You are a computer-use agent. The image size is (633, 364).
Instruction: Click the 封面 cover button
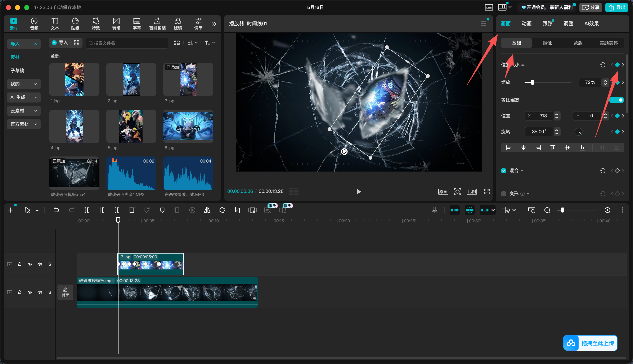(65, 292)
